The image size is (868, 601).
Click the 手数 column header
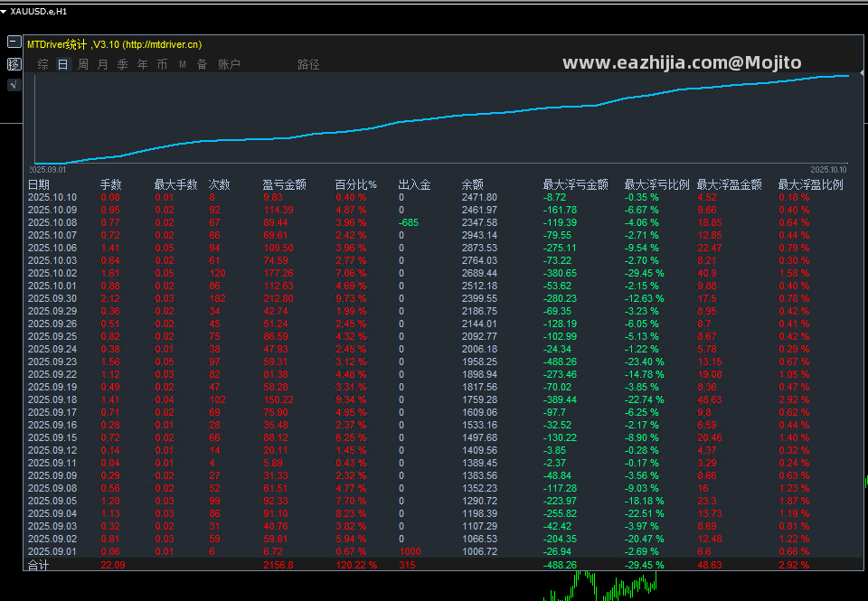[x=110, y=184]
